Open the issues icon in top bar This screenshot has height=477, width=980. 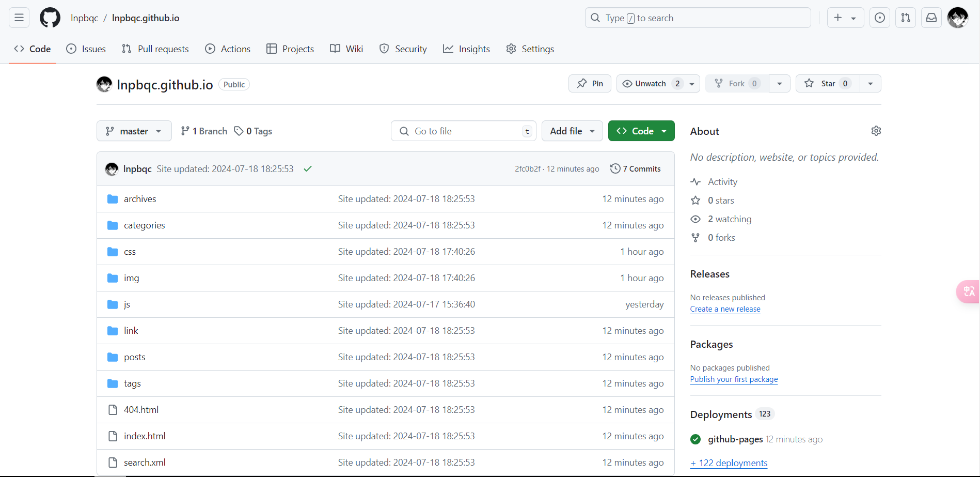(880, 18)
